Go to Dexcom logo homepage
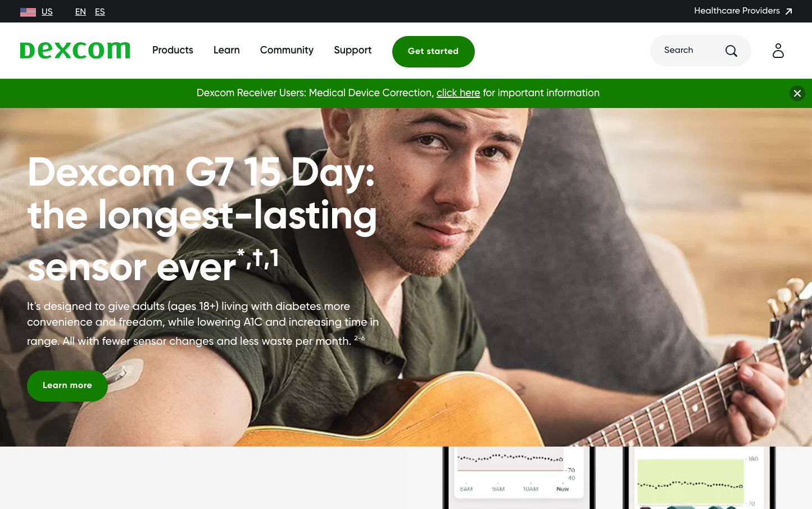 (x=75, y=50)
